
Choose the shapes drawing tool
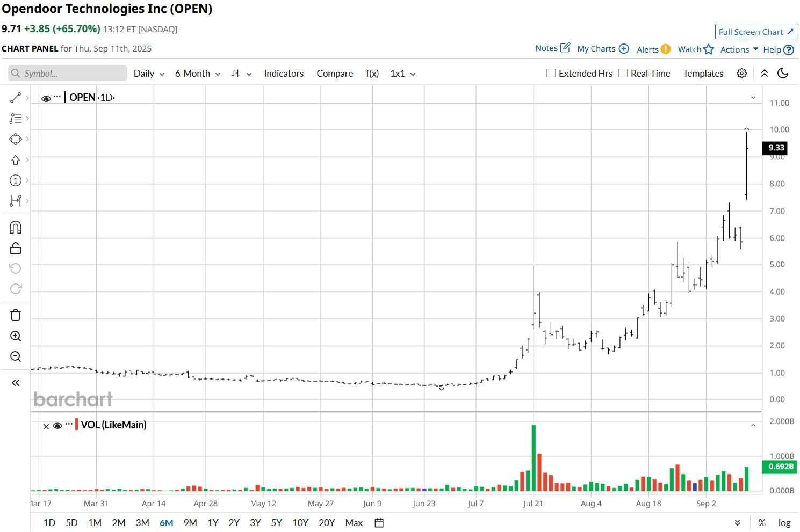[x=16, y=139]
